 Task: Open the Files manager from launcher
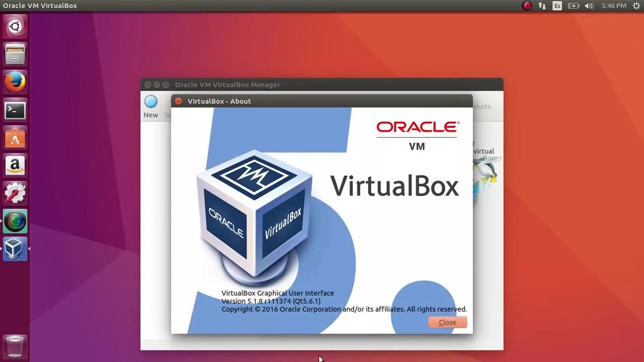[x=15, y=54]
